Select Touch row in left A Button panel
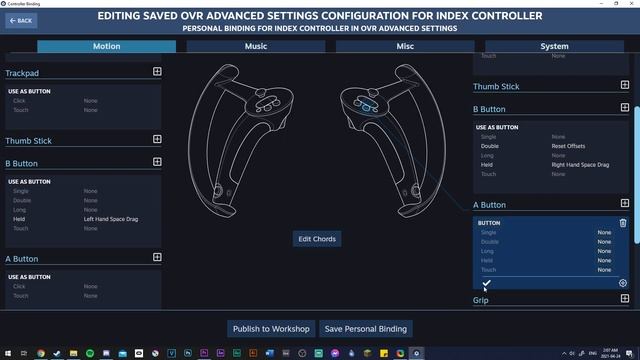The height and width of the screenshot is (360, 640). (83, 296)
